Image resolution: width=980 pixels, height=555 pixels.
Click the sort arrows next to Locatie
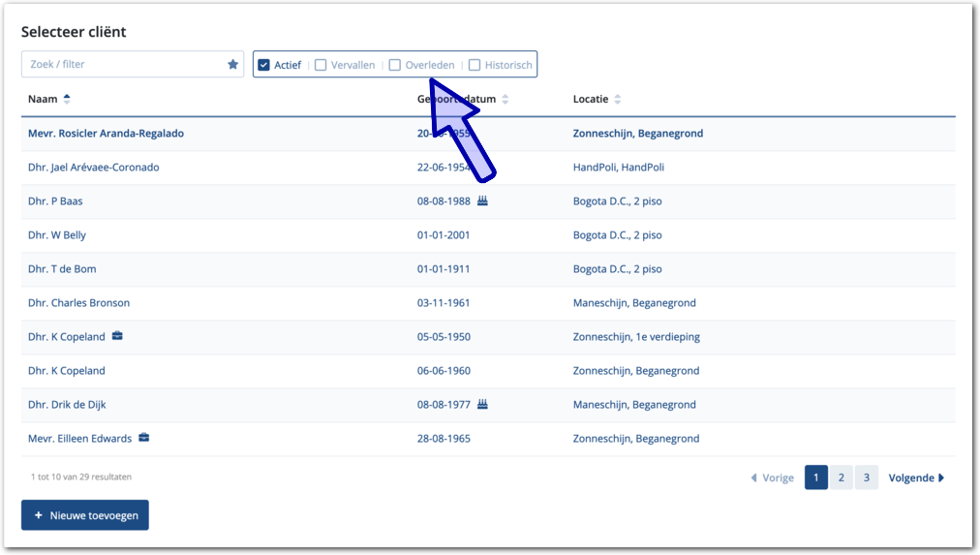(x=618, y=100)
